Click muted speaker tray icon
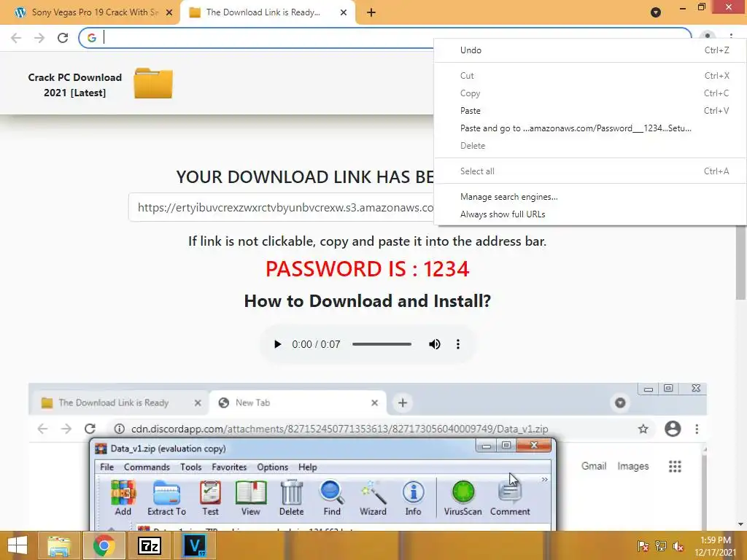Viewport: 747px width, 560px height. [678, 546]
